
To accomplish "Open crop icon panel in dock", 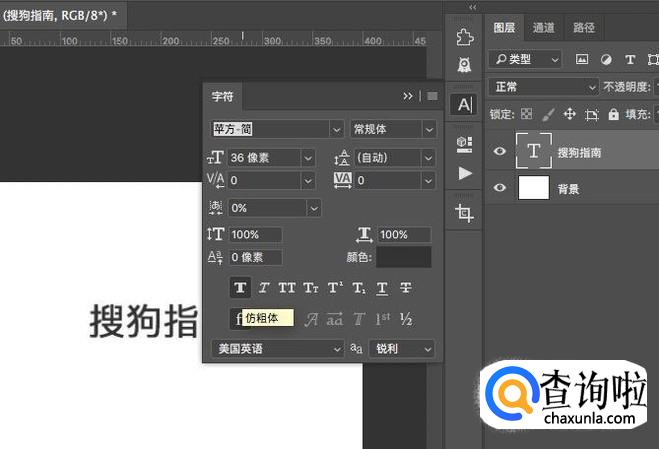I will pos(464,213).
